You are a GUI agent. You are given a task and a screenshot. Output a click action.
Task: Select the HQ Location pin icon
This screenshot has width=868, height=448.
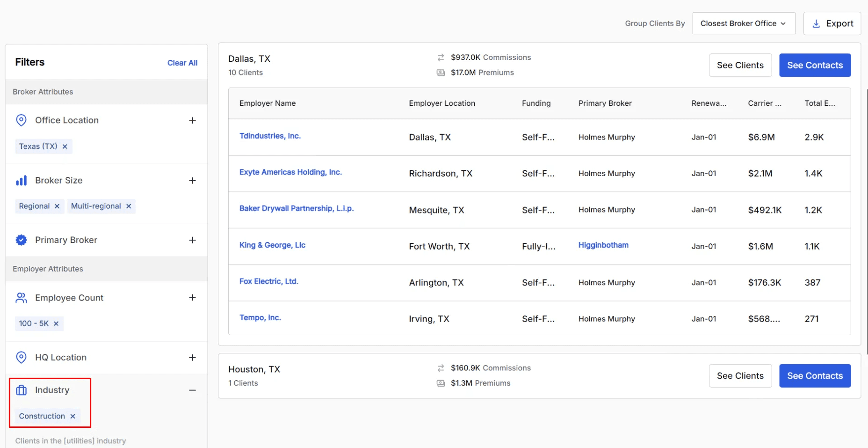(x=21, y=357)
